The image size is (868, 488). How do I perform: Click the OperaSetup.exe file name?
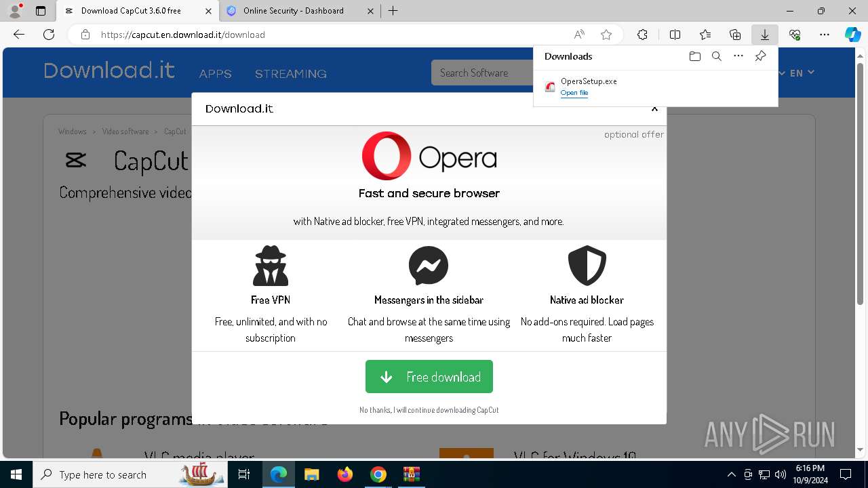click(589, 81)
